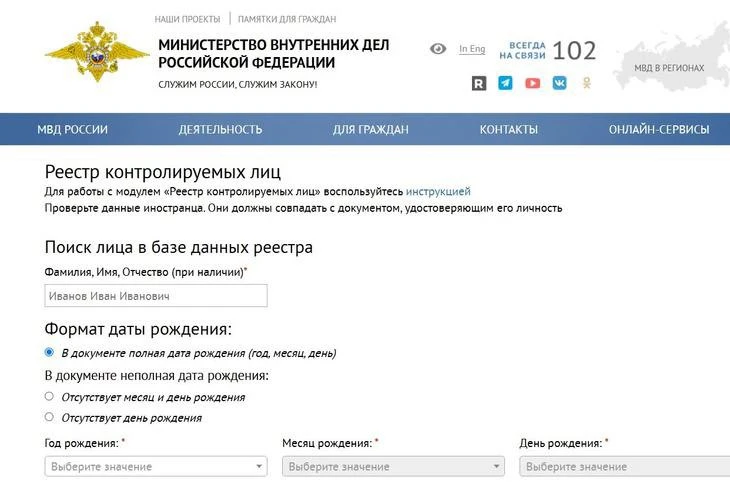
Task: Click the MVD double-headed eagle emblem logo
Action: [x=97, y=53]
